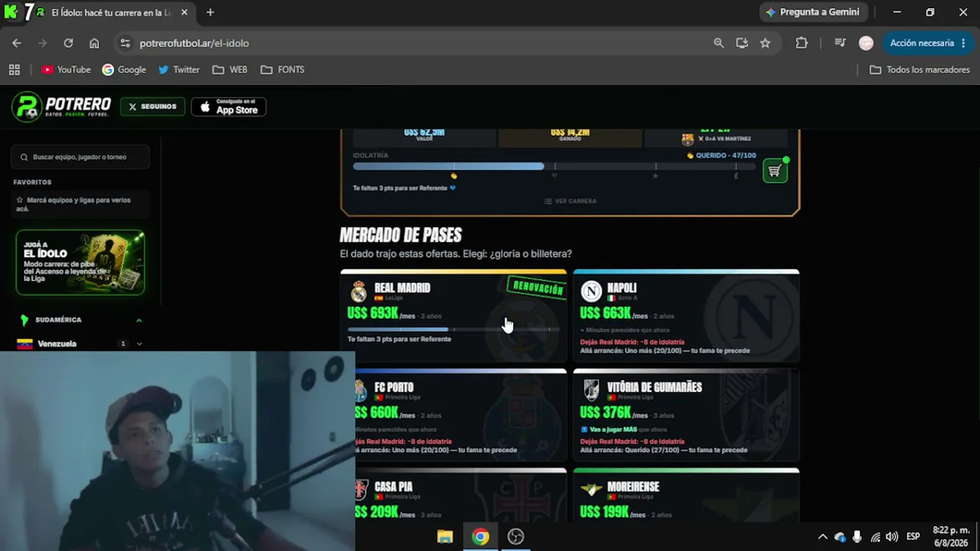Screen dimensions: 980x551
Task: Click the Napoli club crest
Action: [x=591, y=292]
